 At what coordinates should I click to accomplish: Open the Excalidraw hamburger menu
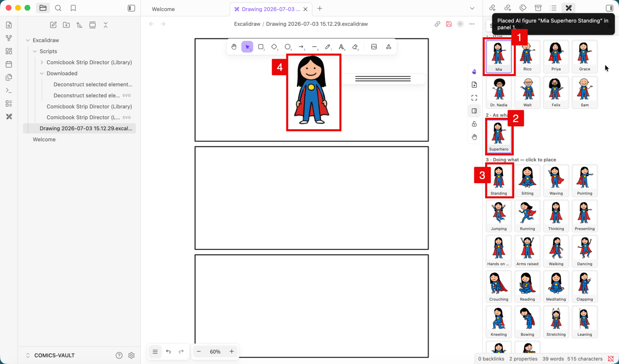coord(155,351)
